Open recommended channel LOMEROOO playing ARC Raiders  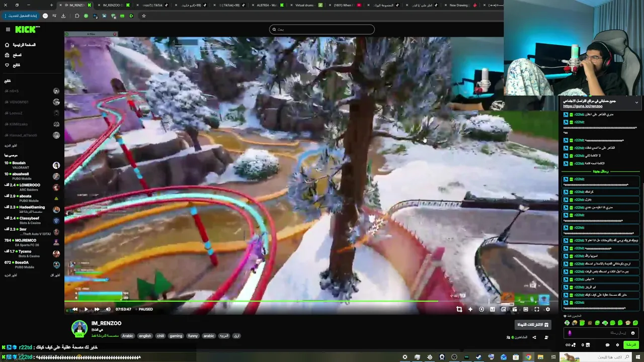(32, 187)
